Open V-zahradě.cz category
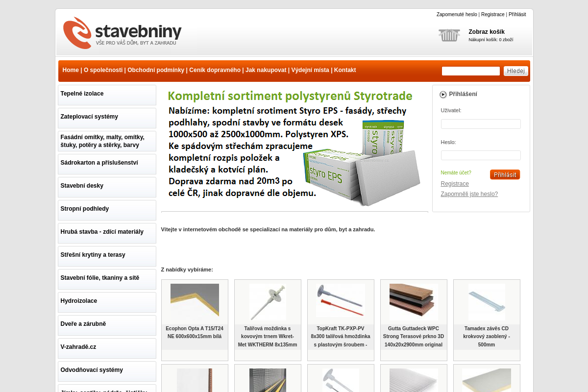Image resolution: width=588 pixels, height=392 pixels. pos(107,348)
